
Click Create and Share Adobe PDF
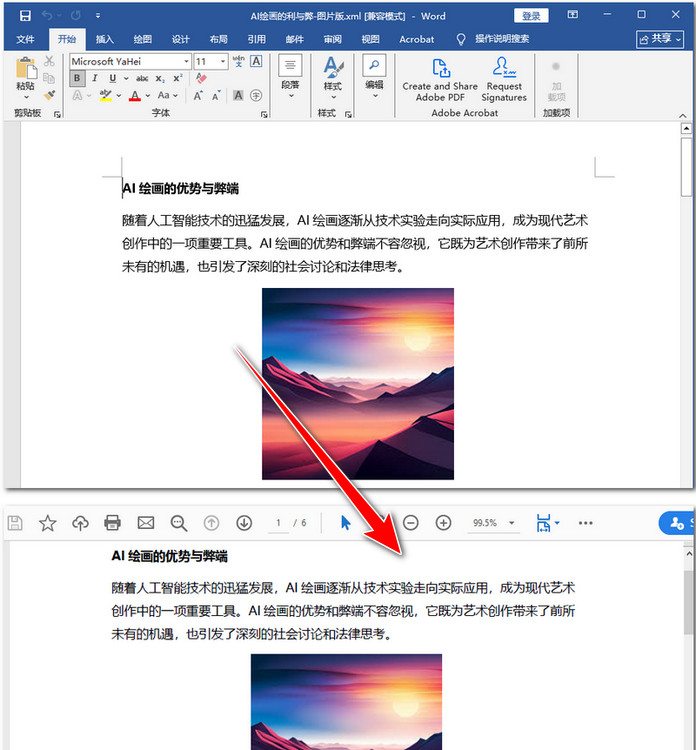440,80
